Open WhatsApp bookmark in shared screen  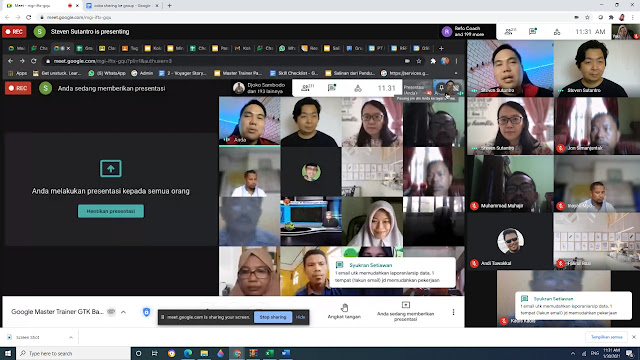107,73
